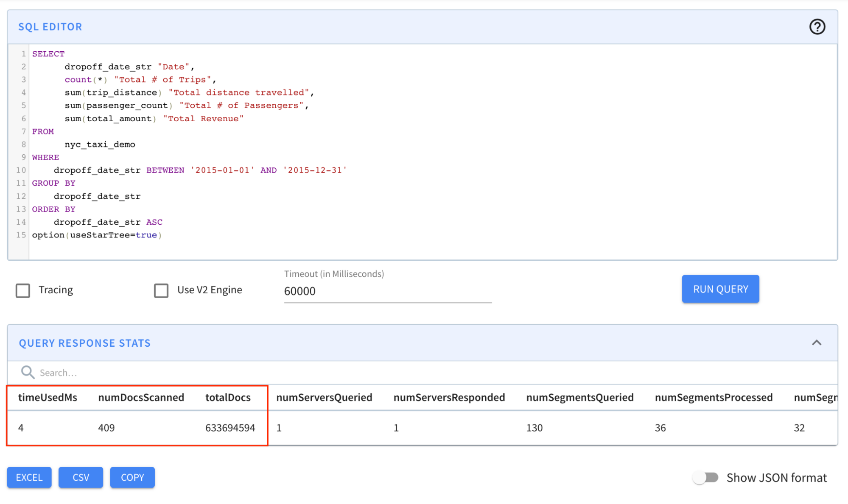Click the timeout milliseconds field

387,291
